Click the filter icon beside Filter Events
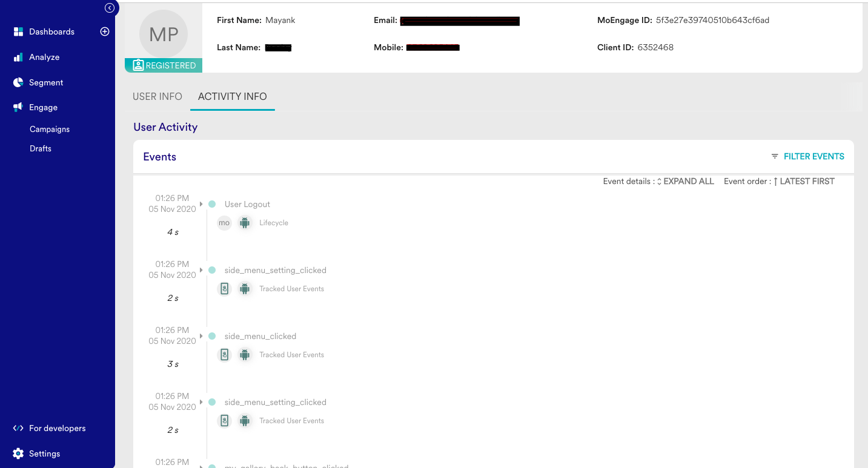868x468 pixels. tap(775, 156)
